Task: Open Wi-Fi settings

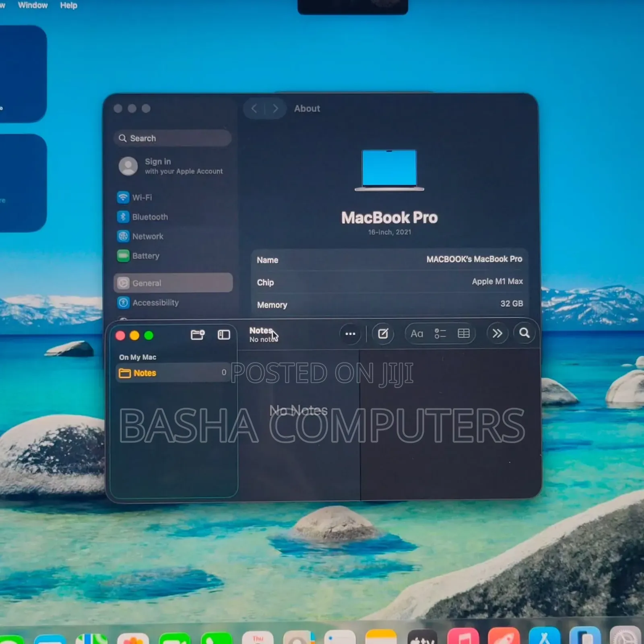Action: [134, 197]
